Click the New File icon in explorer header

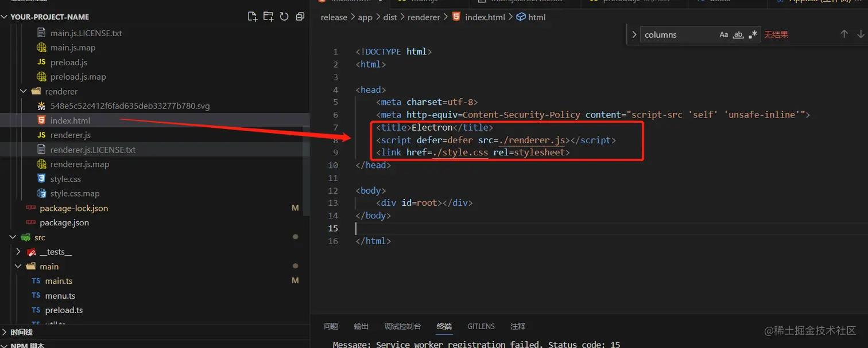click(252, 17)
